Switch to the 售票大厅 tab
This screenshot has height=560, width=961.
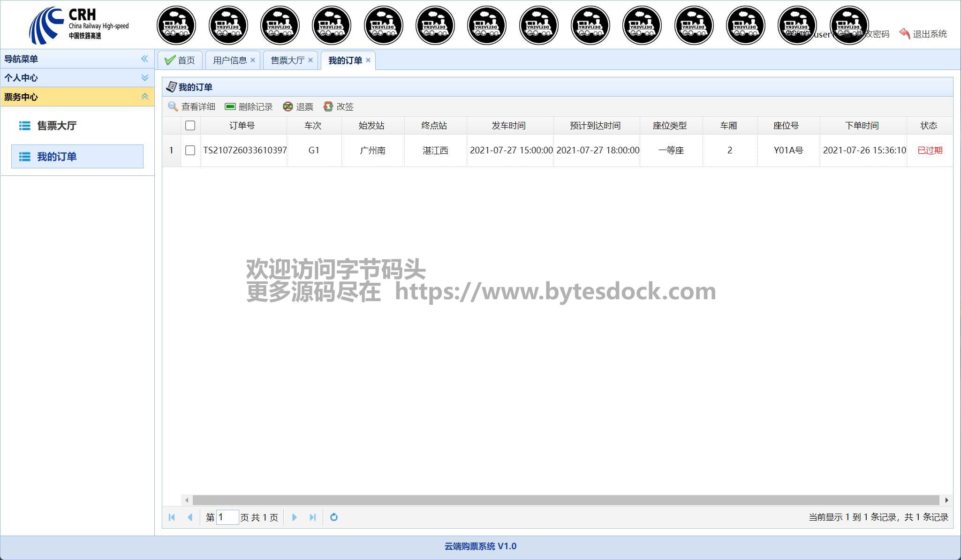tap(287, 60)
